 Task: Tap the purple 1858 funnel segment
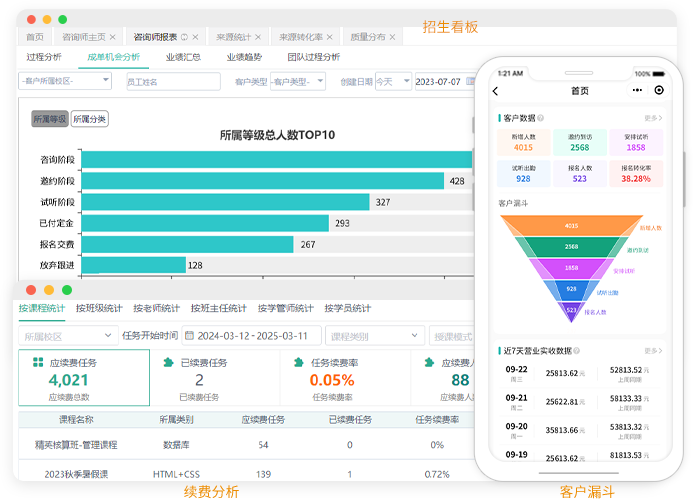[x=571, y=268]
